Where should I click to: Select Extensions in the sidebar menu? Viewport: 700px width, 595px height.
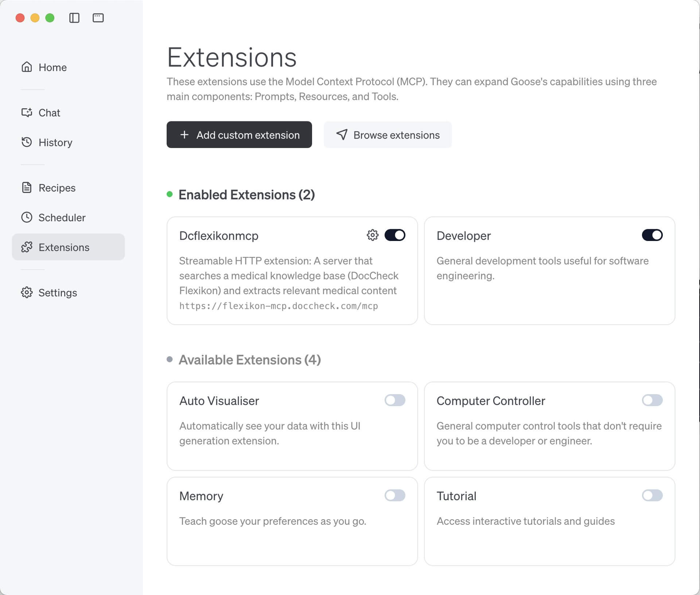click(x=64, y=247)
